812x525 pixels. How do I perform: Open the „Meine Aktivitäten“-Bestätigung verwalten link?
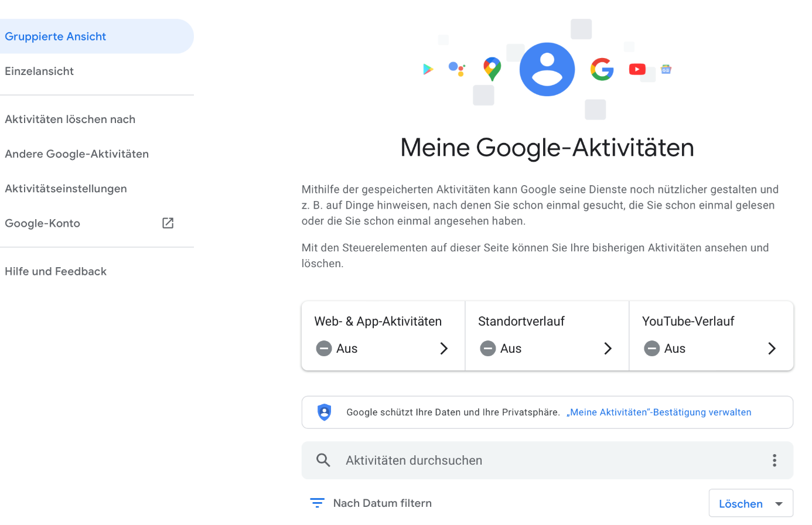tap(659, 412)
